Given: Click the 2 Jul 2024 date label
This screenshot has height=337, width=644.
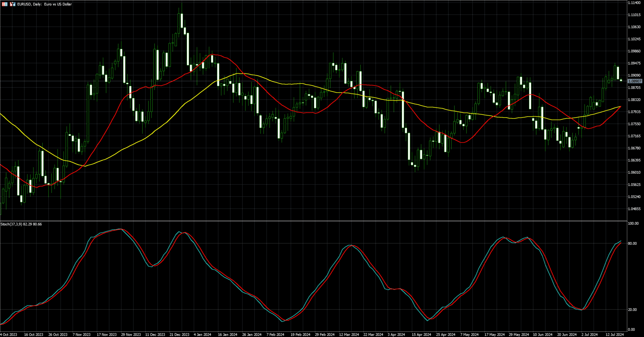Looking at the screenshot, I should pyautogui.click(x=590, y=335).
